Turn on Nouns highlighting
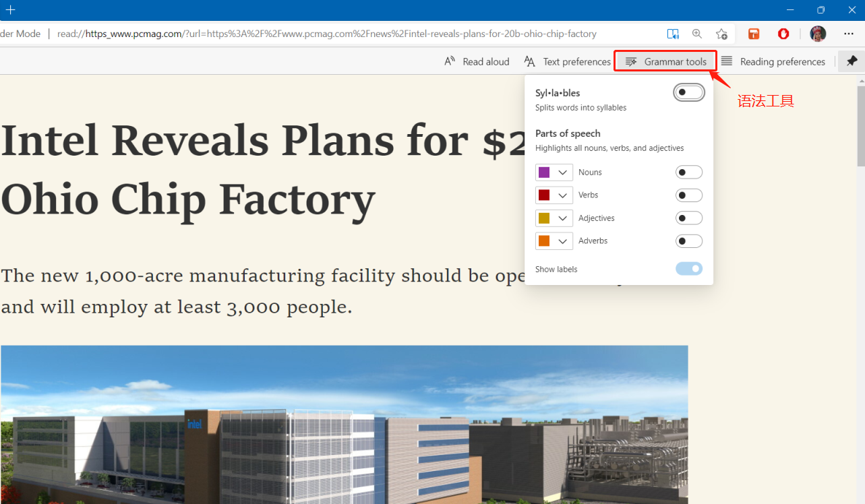 [x=688, y=172]
